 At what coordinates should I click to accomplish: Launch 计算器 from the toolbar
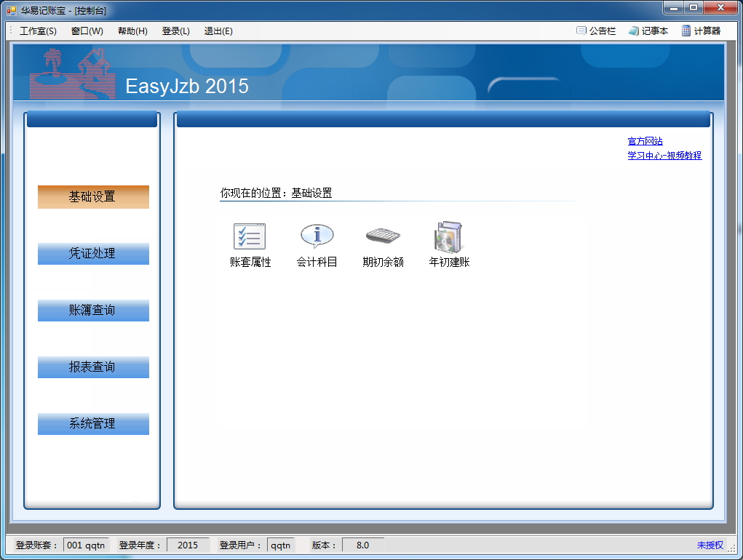(x=701, y=31)
